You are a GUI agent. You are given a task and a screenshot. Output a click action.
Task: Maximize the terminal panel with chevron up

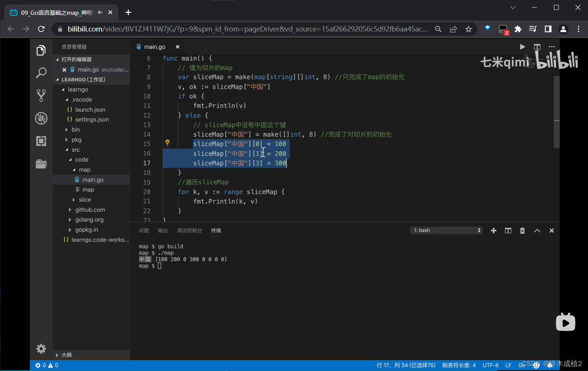pyautogui.click(x=537, y=231)
